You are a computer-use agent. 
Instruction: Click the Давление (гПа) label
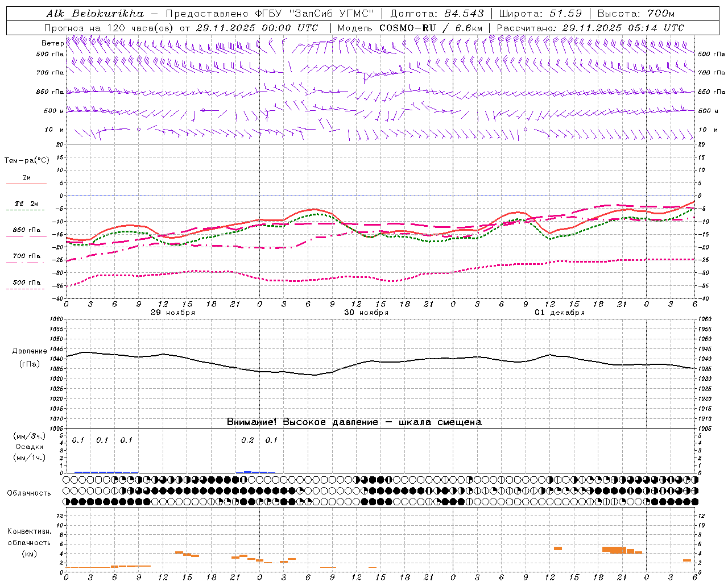[x=30, y=357]
